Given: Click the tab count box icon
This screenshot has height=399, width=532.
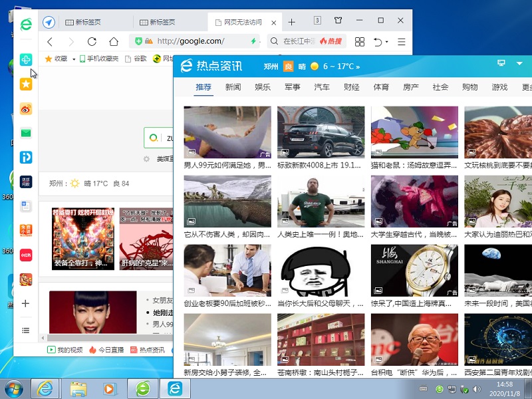Looking at the screenshot, I should coord(317,21).
